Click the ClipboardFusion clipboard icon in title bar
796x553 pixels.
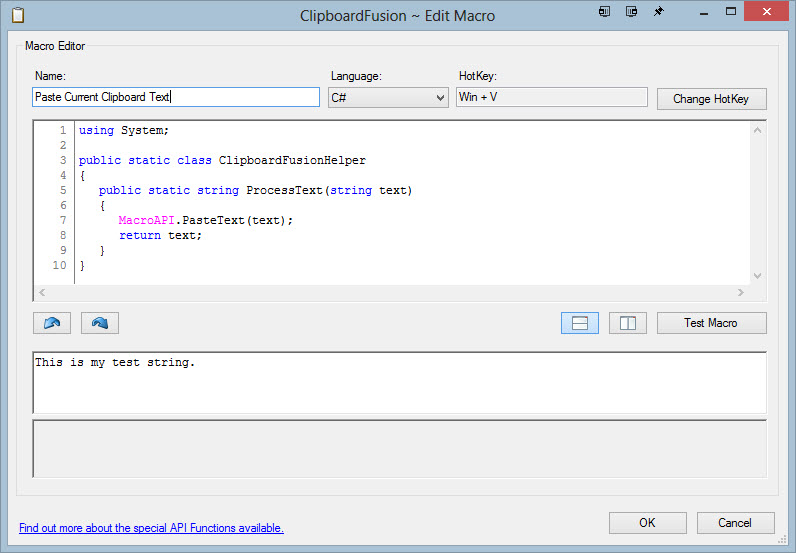(x=17, y=15)
